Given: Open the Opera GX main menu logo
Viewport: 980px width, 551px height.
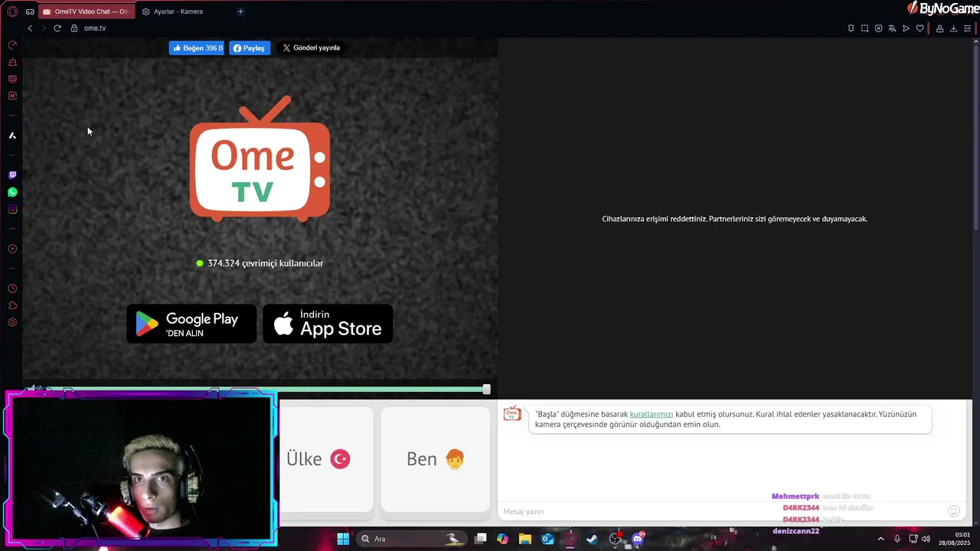Looking at the screenshot, I should 12,11.
